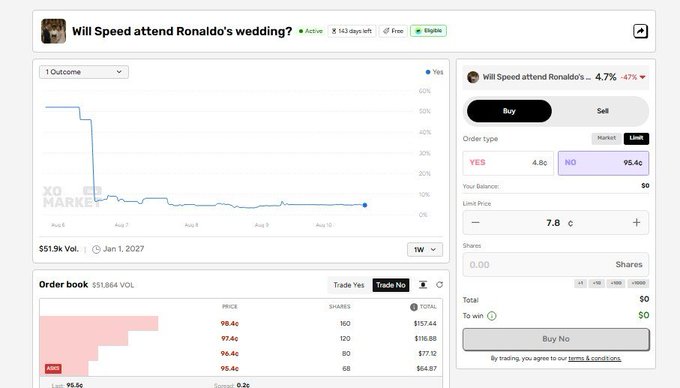
Task: Click the $64.87 total cell
Action: click(x=427, y=368)
